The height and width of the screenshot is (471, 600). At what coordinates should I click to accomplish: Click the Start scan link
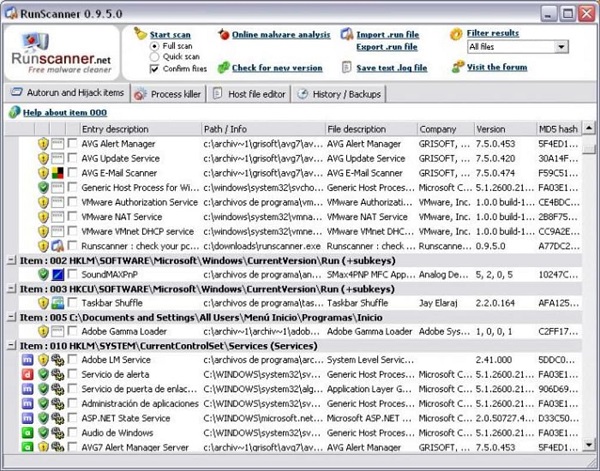click(x=170, y=35)
